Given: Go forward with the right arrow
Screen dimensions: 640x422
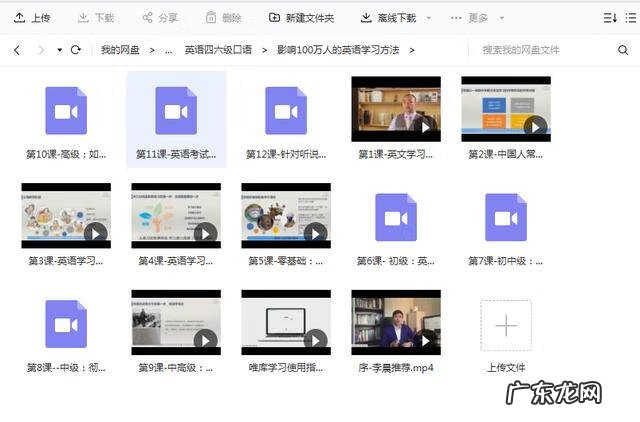Looking at the screenshot, I should (x=41, y=50).
